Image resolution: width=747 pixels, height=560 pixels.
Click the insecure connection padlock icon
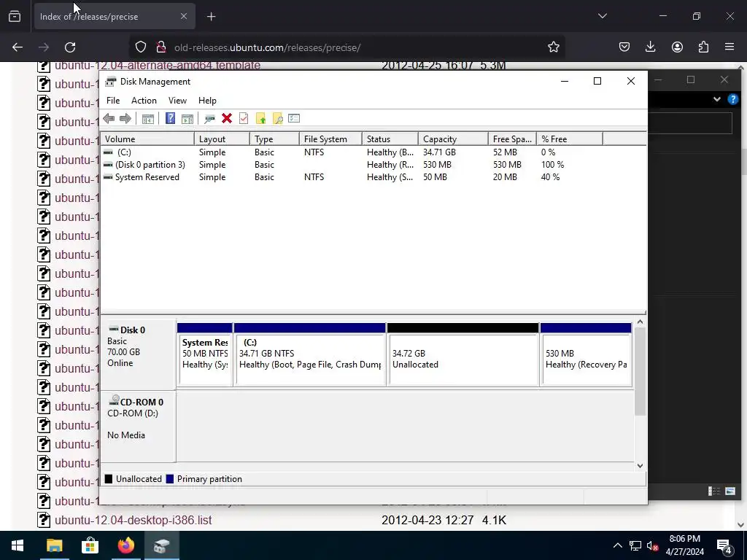[161, 47]
